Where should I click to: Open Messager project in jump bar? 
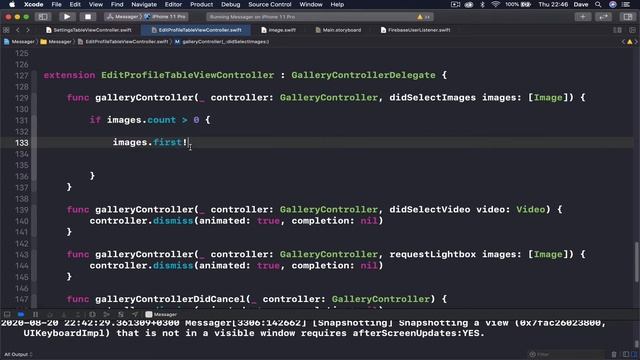pos(19,42)
